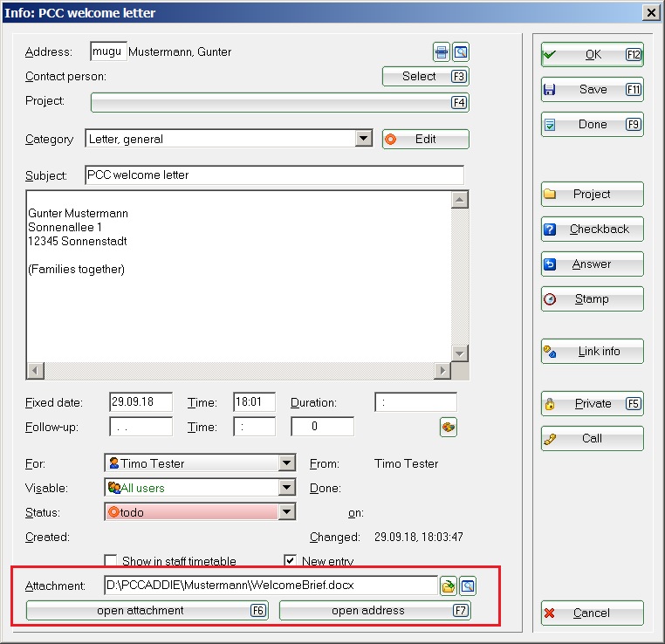665x644 pixels.
Task: Click the color palette icon near Duration
Action: [449, 427]
